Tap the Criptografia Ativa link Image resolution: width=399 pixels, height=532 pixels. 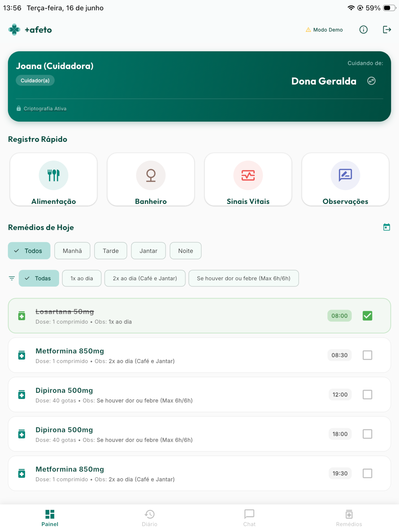[x=45, y=108]
